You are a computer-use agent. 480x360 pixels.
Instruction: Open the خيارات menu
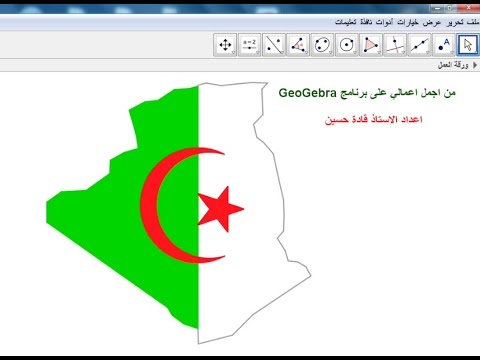pos(408,22)
